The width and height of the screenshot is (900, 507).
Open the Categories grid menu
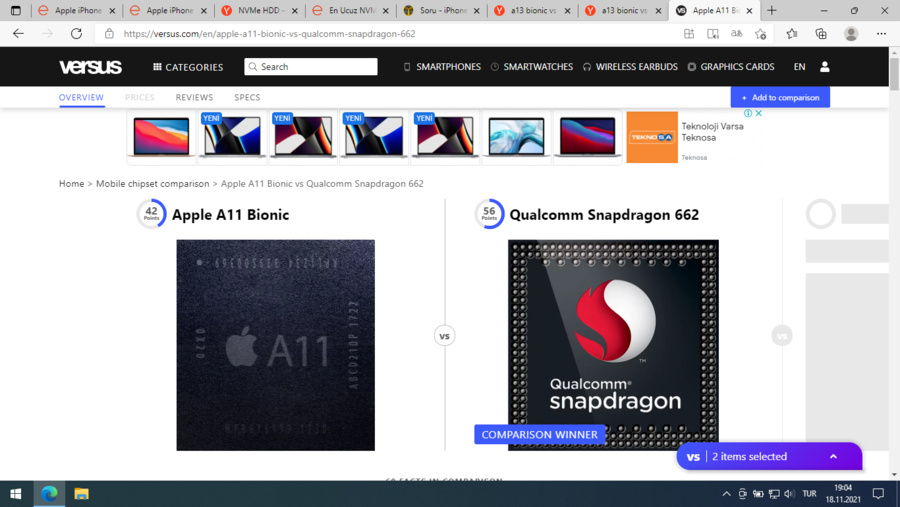(x=188, y=67)
